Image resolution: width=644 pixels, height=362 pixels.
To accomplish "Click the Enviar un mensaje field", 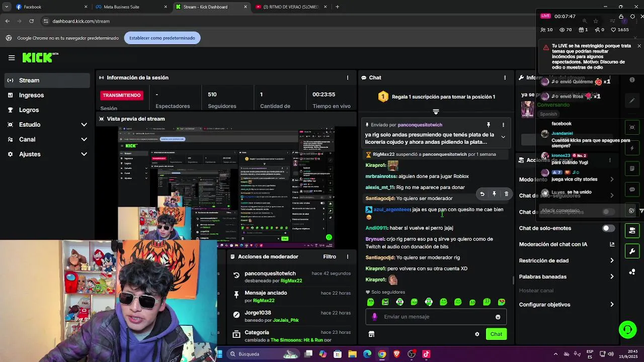I will 435,317.
